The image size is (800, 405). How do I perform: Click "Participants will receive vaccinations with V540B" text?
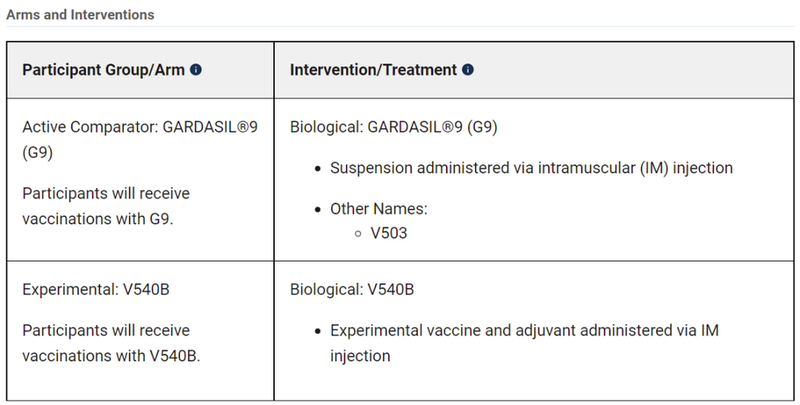pos(111,342)
